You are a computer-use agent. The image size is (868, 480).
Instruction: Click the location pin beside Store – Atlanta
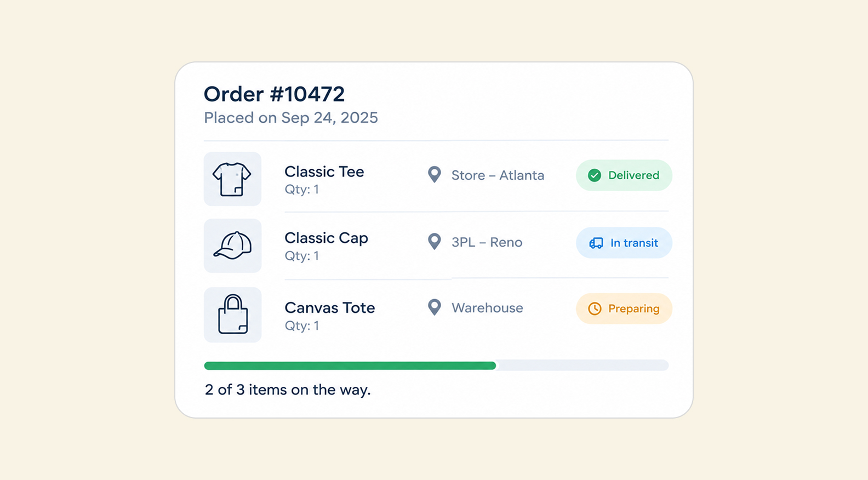pyautogui.click(x=434, y=175)
